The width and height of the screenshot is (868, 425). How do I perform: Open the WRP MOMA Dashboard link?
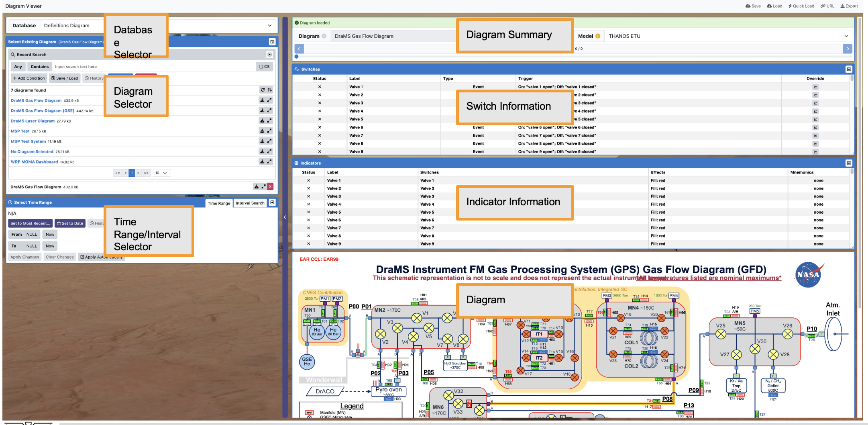tap(34, 162)
